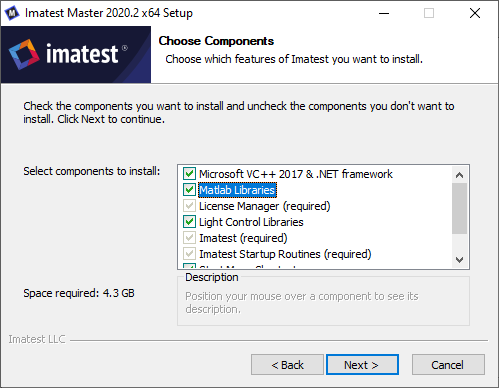This screenshot has height=388, width=499.
Task: Click the Imatest logo banner
Action: coord(76,55)
